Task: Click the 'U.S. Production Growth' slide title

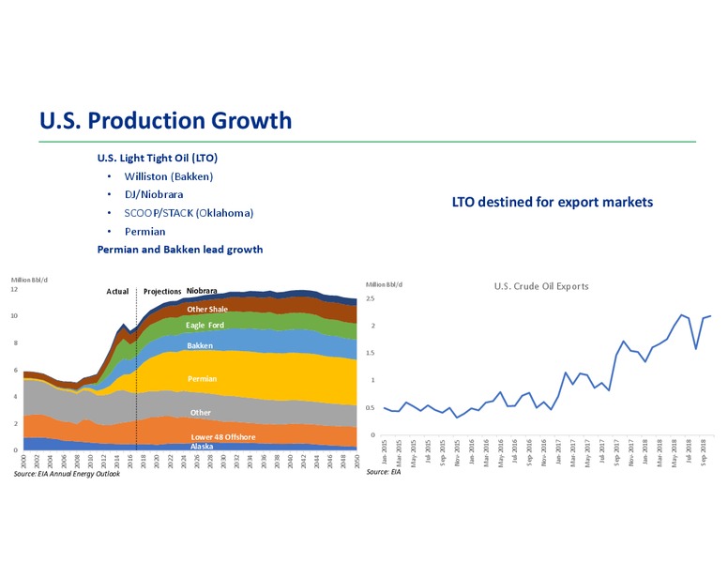Action: coord(166,120)
